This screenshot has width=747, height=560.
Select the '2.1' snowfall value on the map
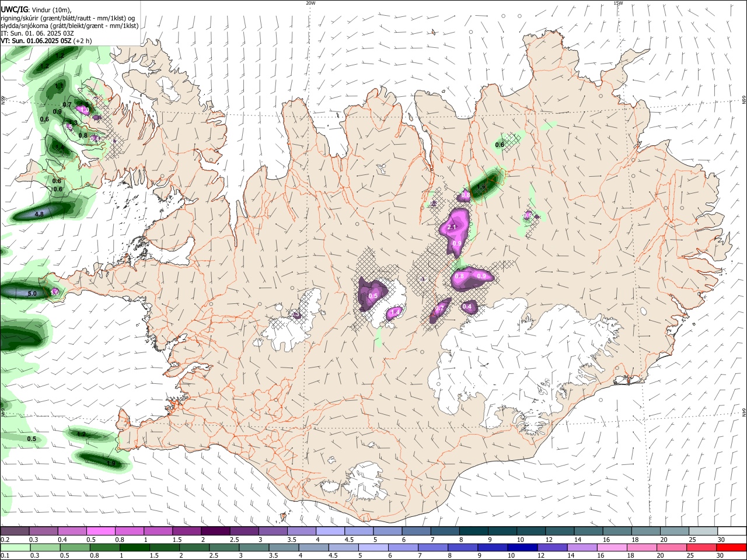[451, 227]
